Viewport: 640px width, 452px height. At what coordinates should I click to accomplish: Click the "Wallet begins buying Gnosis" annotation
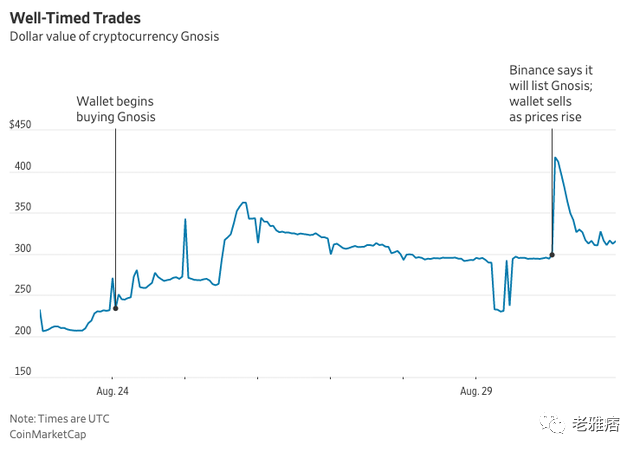[116, 110]
